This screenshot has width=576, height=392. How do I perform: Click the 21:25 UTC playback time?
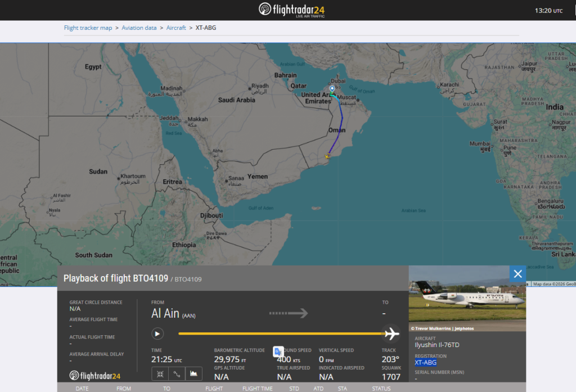(166, 359)
